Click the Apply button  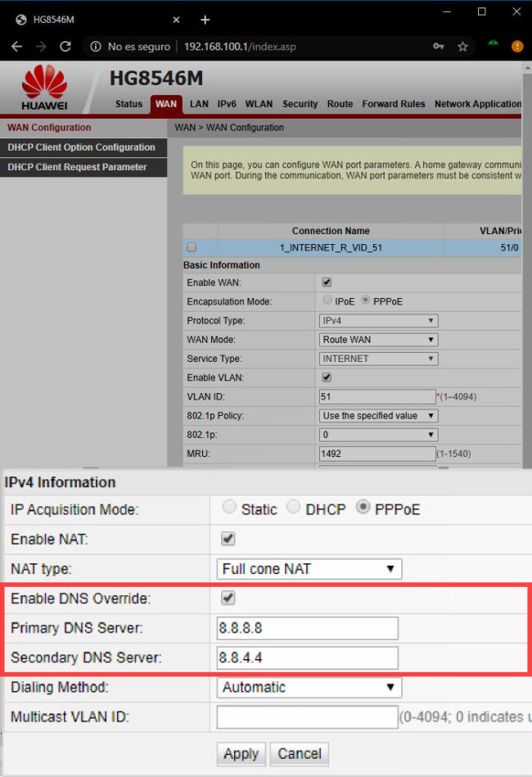coord(241,754)
